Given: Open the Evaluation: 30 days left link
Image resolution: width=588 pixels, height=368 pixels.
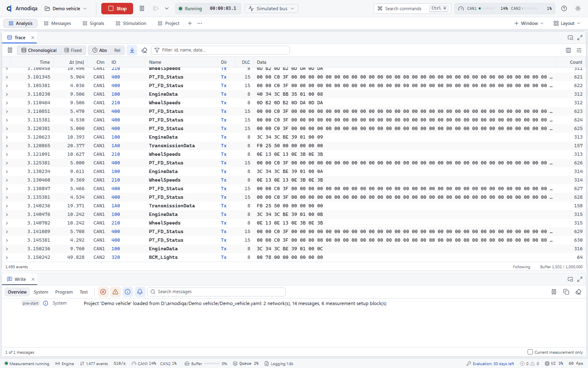Looking at the screenshot, I should 490,364.
